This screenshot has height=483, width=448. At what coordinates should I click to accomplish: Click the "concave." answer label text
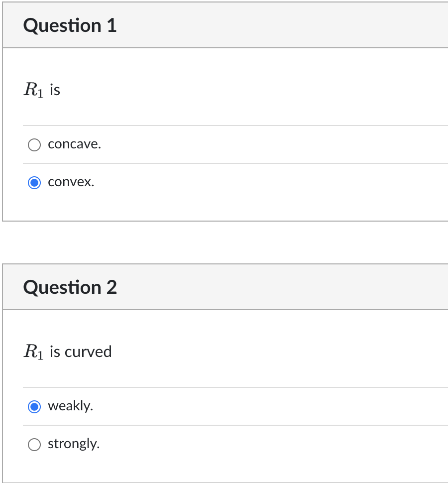(x=74, y=144)
